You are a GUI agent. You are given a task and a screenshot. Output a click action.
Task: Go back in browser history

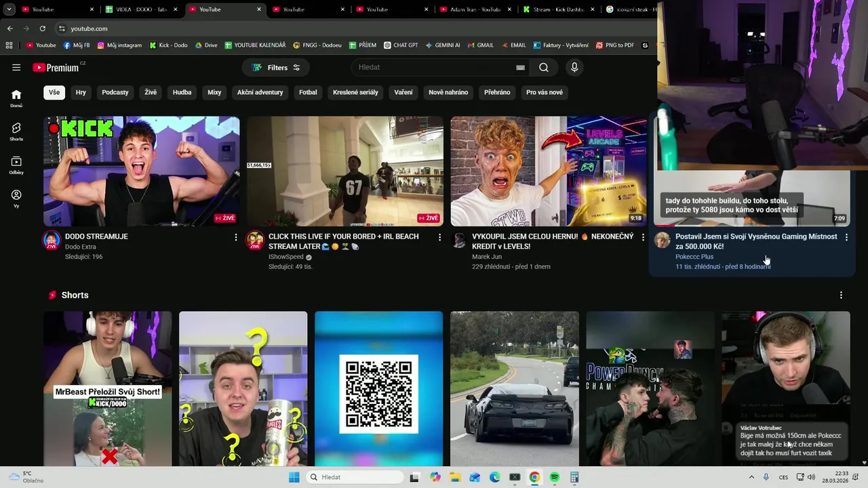point(9,28)
